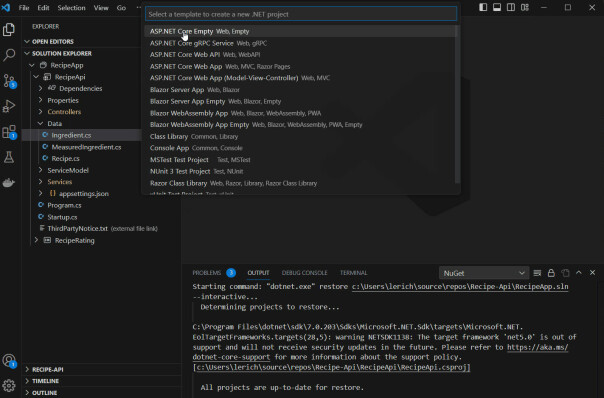
Task: Collapse the Solution Explorer section
Action: coord(27,53)
